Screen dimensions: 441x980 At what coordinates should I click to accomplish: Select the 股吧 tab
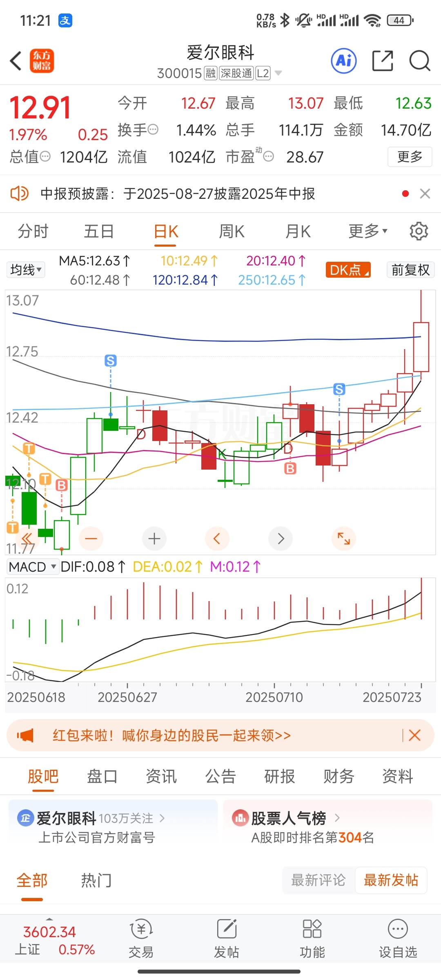(43, 776)
